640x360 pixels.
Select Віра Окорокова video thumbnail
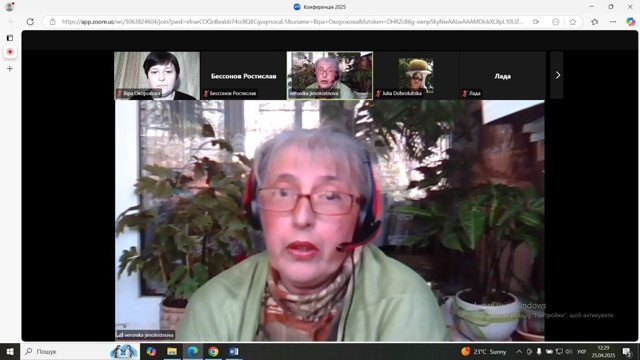pyautogui.click(x=157, y=76)
